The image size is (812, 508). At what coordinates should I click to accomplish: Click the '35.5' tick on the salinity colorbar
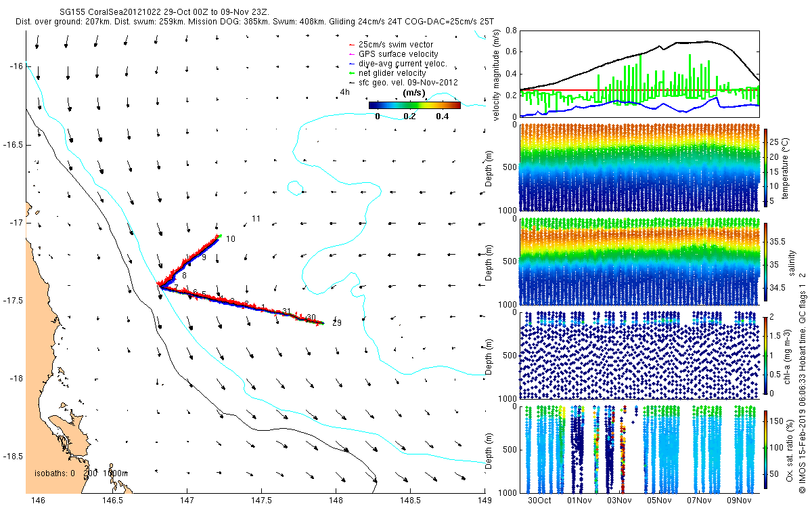[778, 241]
